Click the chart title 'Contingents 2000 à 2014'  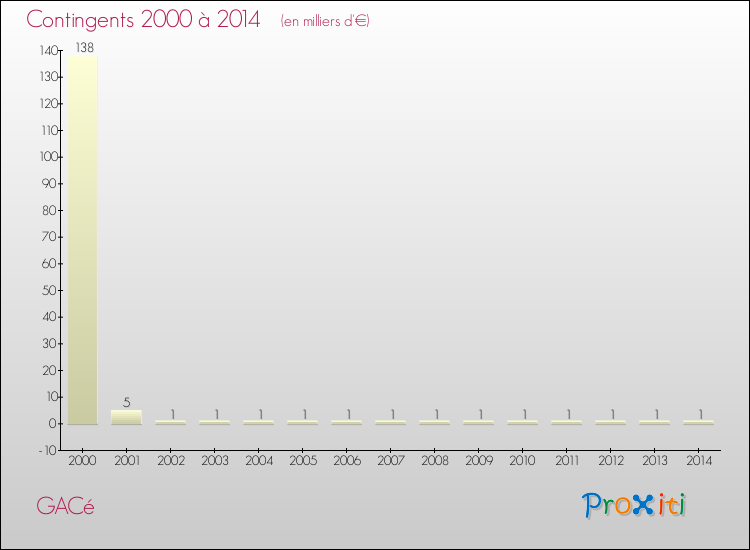coord(143,20)
